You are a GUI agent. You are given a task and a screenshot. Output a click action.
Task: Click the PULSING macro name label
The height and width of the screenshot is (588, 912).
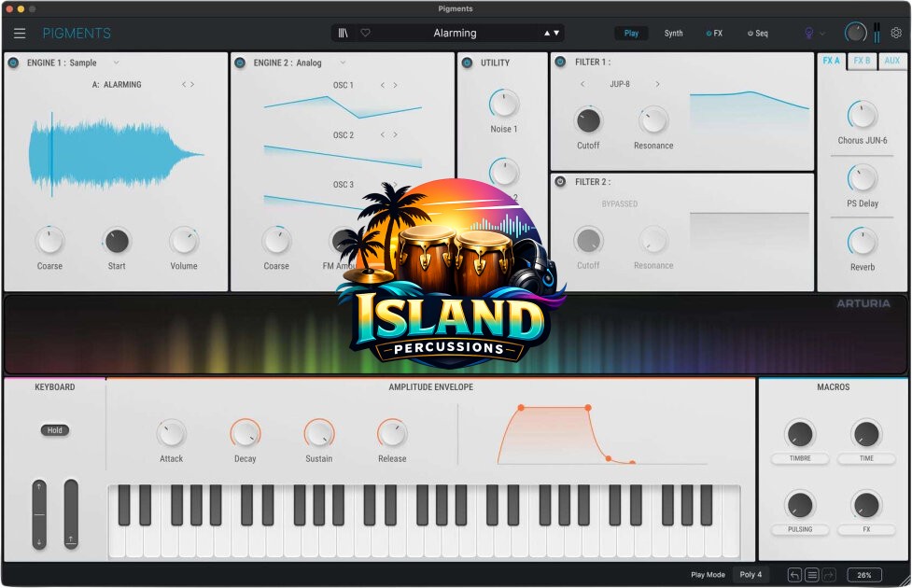800,529
